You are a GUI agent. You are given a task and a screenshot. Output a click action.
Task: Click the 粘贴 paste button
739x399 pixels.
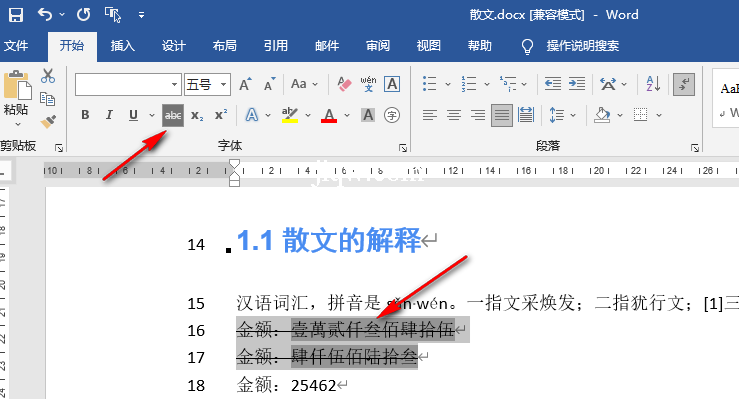point(17,93)
